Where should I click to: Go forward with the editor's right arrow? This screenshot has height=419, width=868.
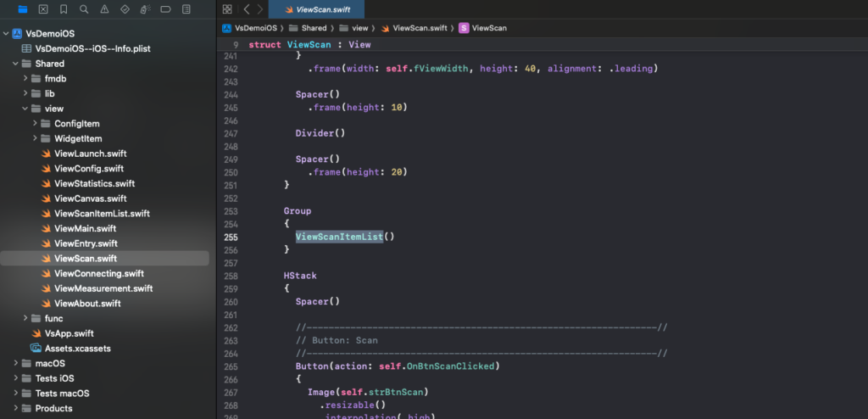[x=259, y=9]
